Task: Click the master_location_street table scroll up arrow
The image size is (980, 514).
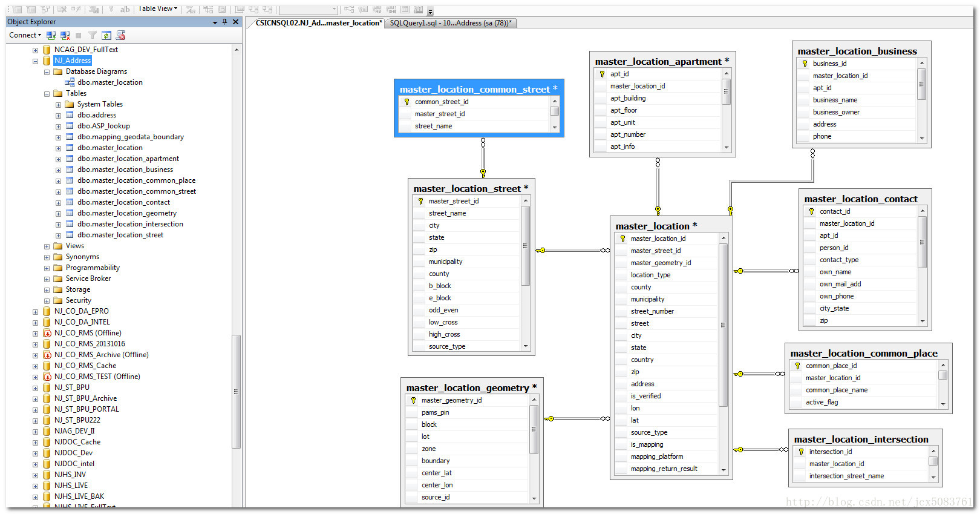Action: coord(525,200)
